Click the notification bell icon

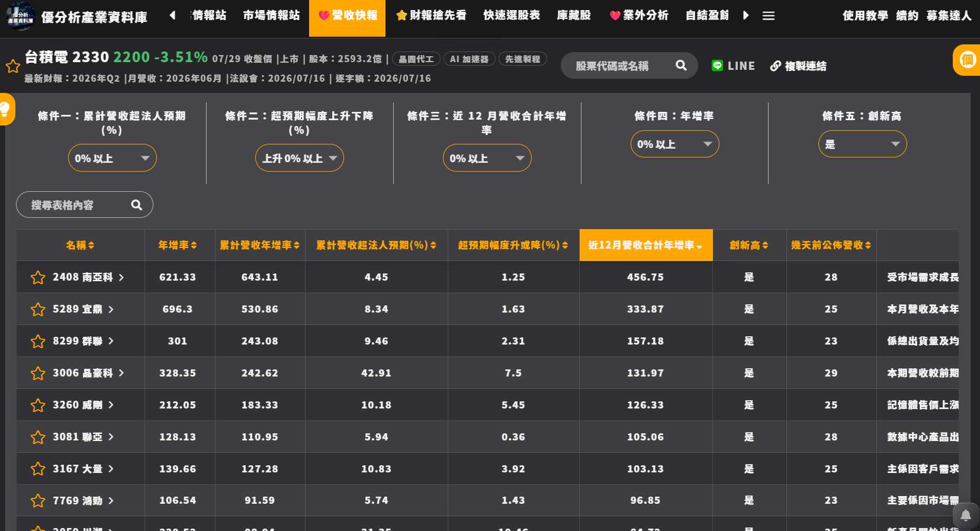coord(966,515)
